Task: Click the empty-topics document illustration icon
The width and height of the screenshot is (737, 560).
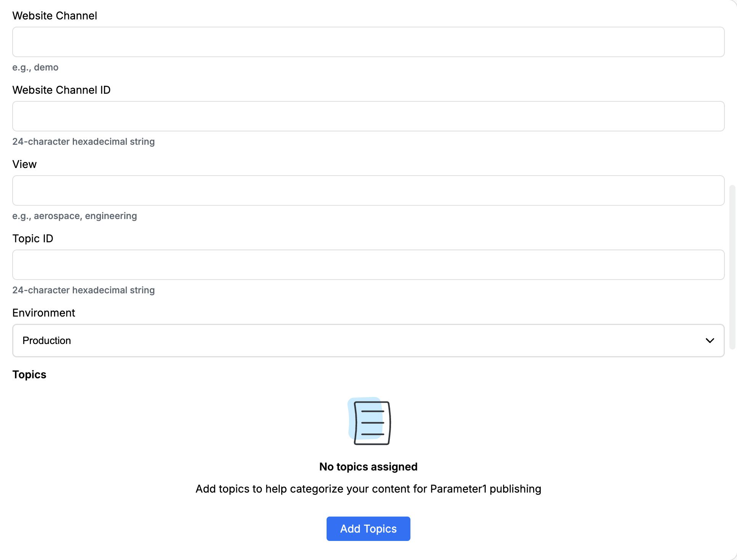Action: (369, 421)
